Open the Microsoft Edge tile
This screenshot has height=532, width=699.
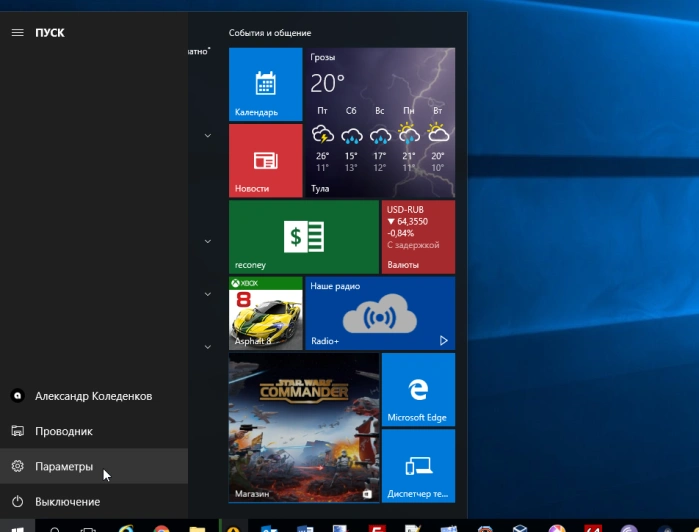pyautogui.click(x=418, y=390)
